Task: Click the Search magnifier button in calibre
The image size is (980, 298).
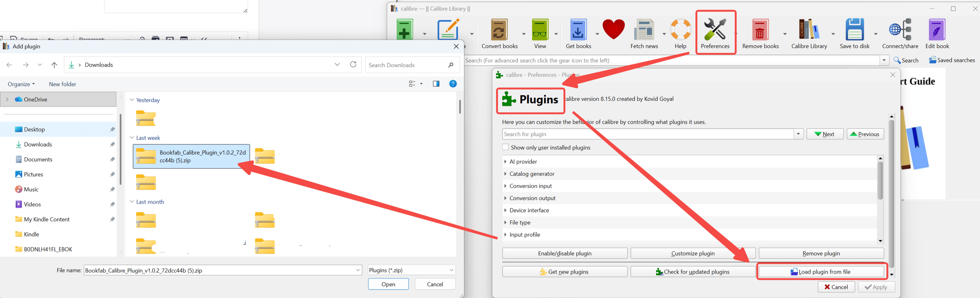Action: click(906, 60)
